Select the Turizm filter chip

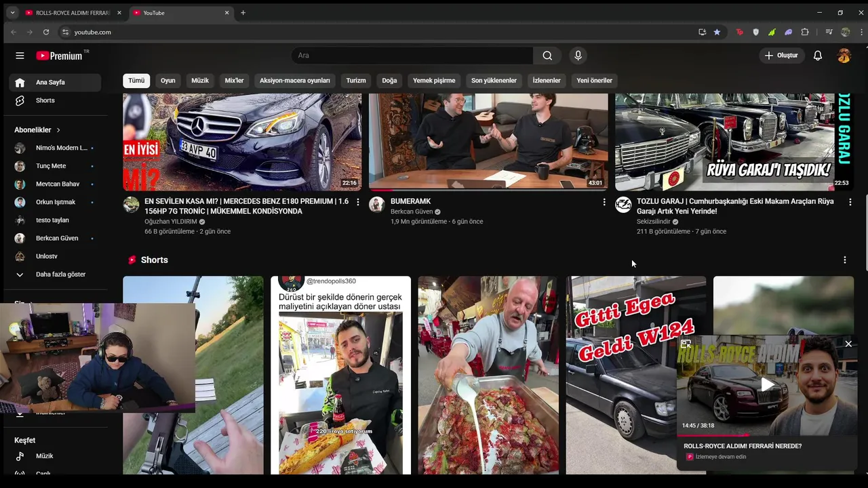[x=356, y=81]
